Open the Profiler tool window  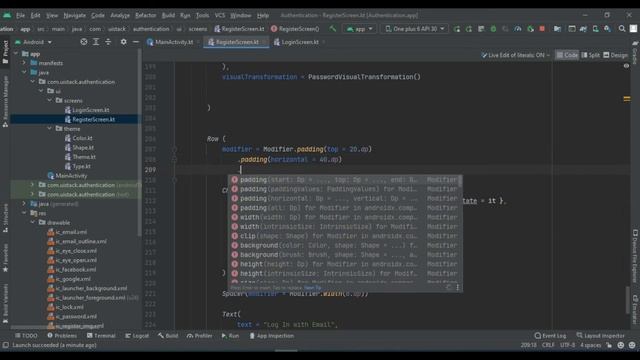[x=200, y=336]
